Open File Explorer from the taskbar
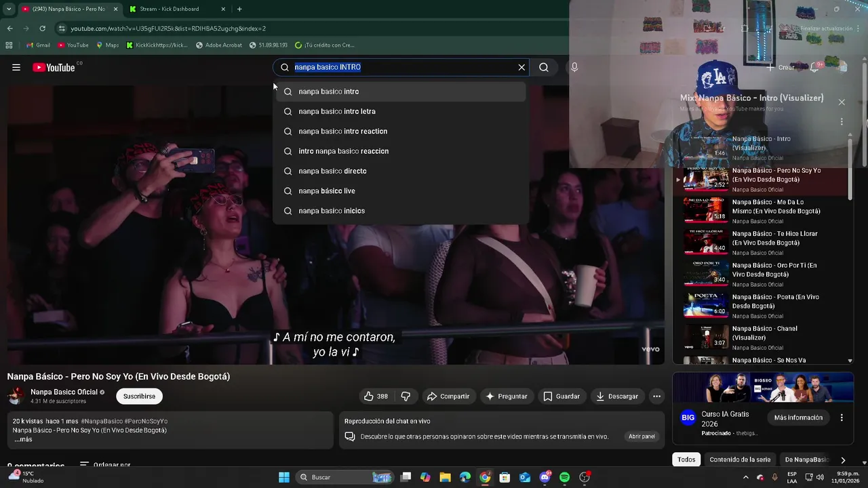 (445, 477)
